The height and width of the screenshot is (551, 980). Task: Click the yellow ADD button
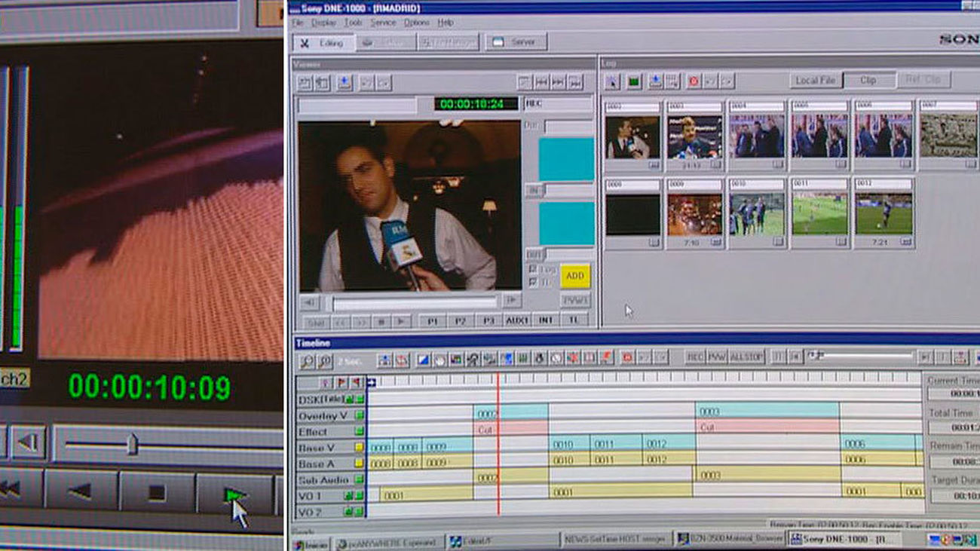click(x=575, y=276)
